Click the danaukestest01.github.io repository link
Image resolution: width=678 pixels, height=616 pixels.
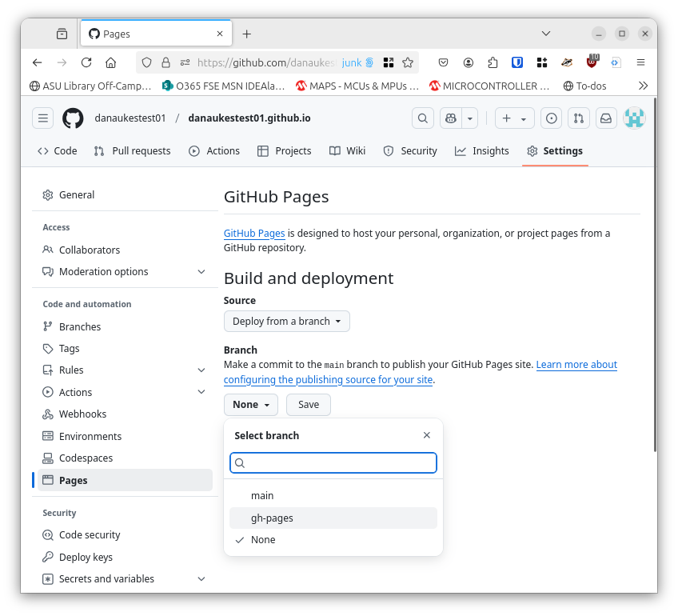coord(249,118)
